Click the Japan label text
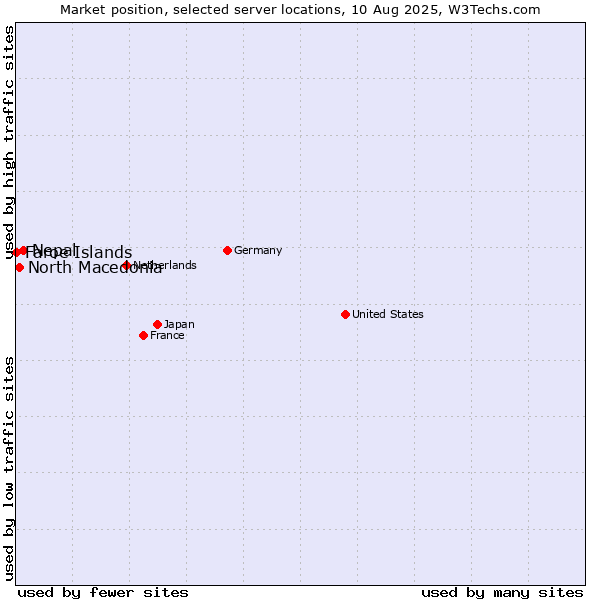This screenshot has width=600, height=600. (179, 324)
